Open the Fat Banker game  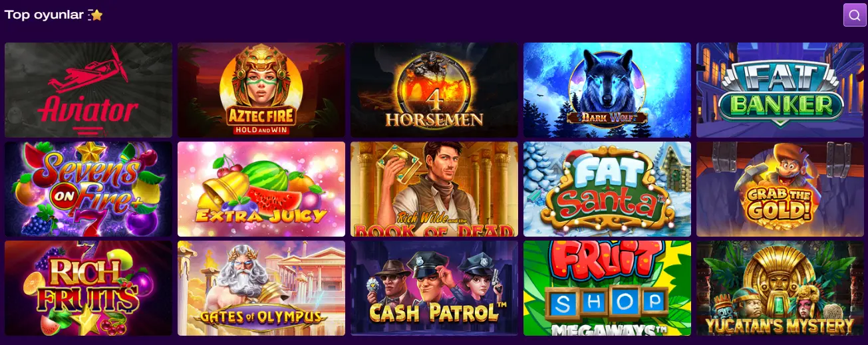click(780, 90)
